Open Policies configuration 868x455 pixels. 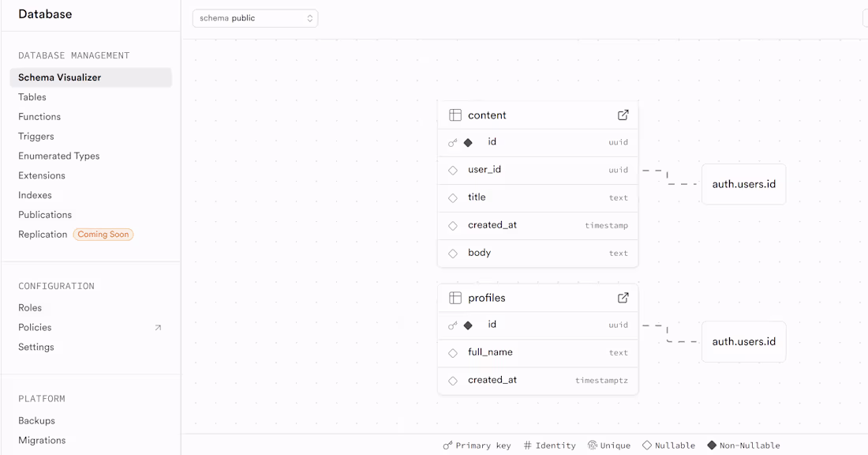click(x=35, y=328)
